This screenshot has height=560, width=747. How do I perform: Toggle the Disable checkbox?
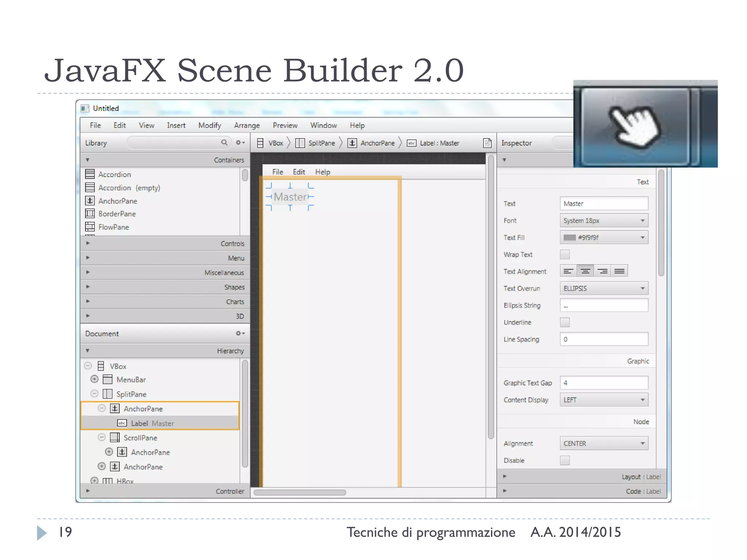(565, 460)
